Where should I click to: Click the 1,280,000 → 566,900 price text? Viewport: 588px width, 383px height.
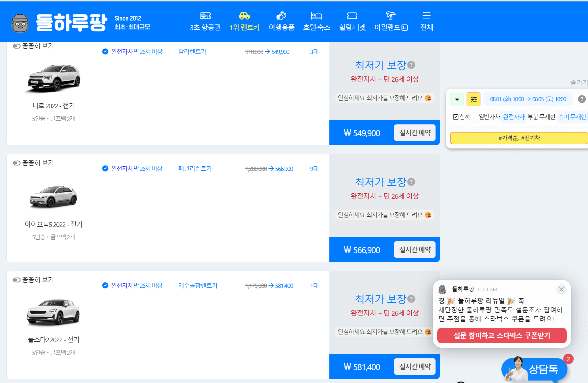point(269,169)
